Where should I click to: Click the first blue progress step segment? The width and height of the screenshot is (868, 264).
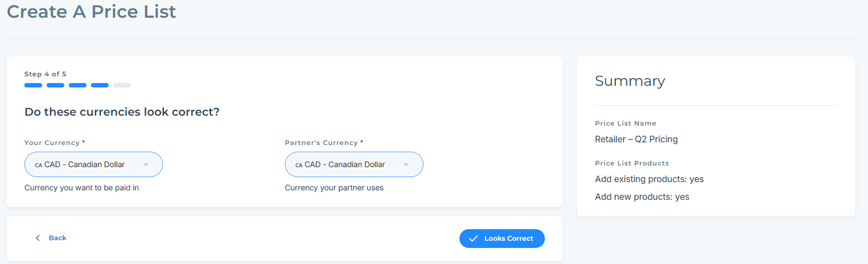coord(33,85)
